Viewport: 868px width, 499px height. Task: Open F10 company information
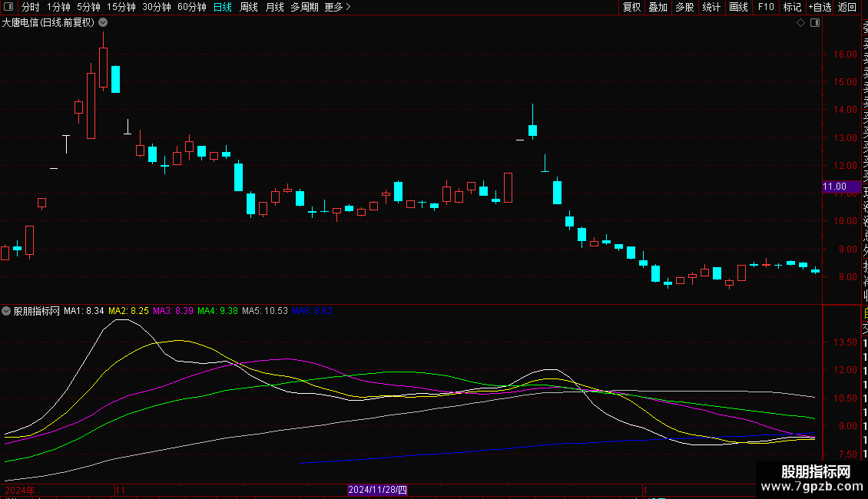766,7
